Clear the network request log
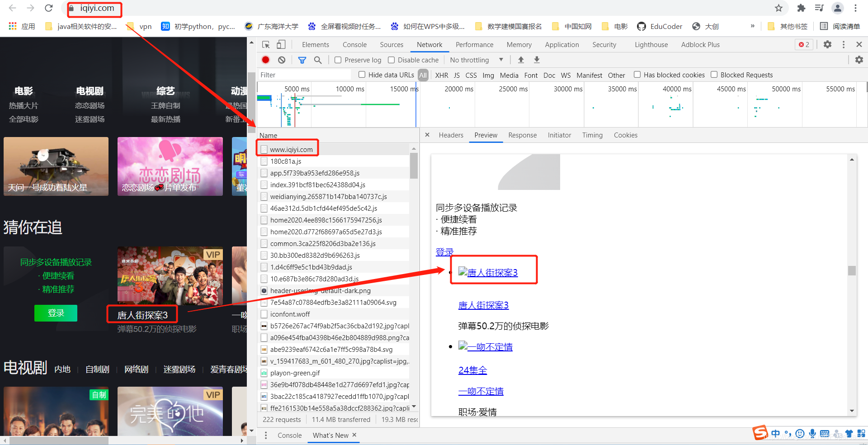The width and height of the screenshot is (868, 445). pyautogui.click(x=281, y=60)
